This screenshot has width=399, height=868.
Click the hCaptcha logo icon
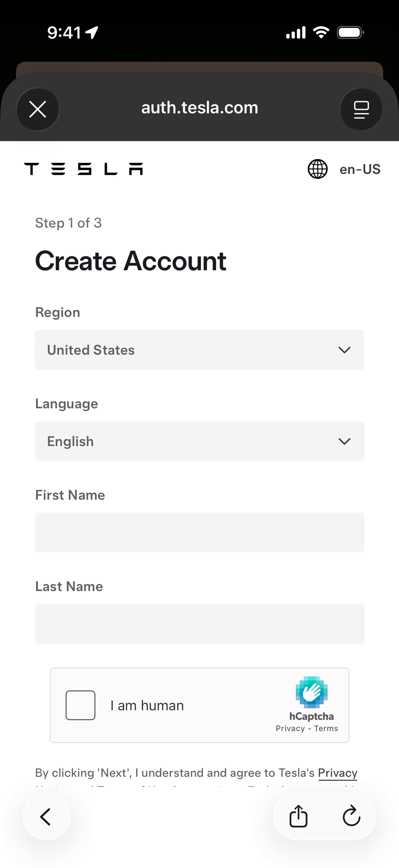click(312, 692)
